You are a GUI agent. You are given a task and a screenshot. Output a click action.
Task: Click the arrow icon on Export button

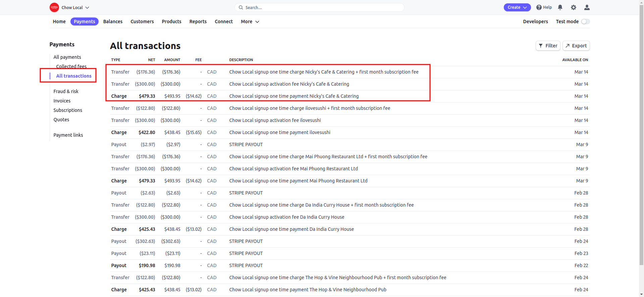click(568, 46)
